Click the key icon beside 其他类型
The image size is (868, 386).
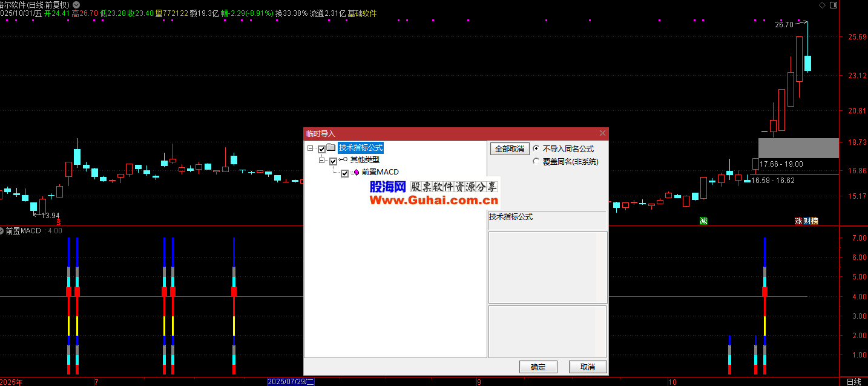pos(343,160)
